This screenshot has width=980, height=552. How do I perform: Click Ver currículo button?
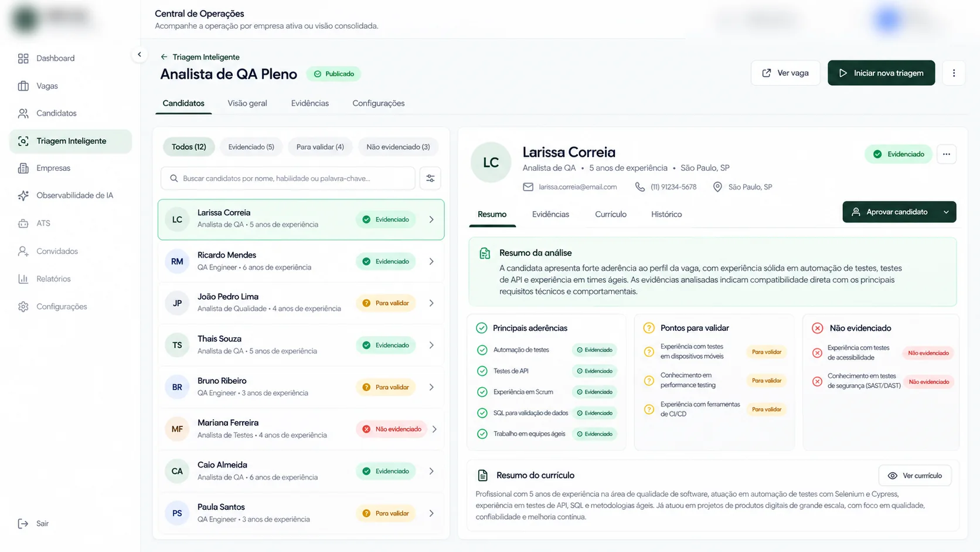point(915,476)
